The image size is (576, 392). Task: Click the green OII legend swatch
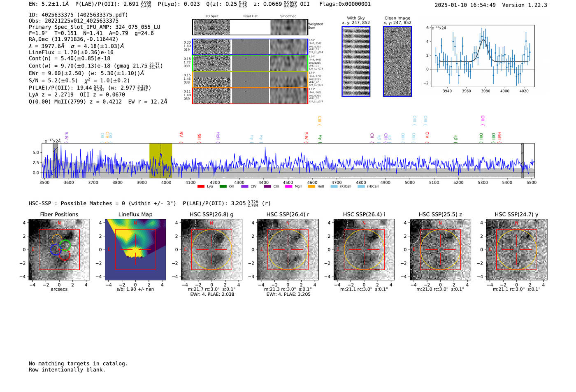tap(223, 187)
